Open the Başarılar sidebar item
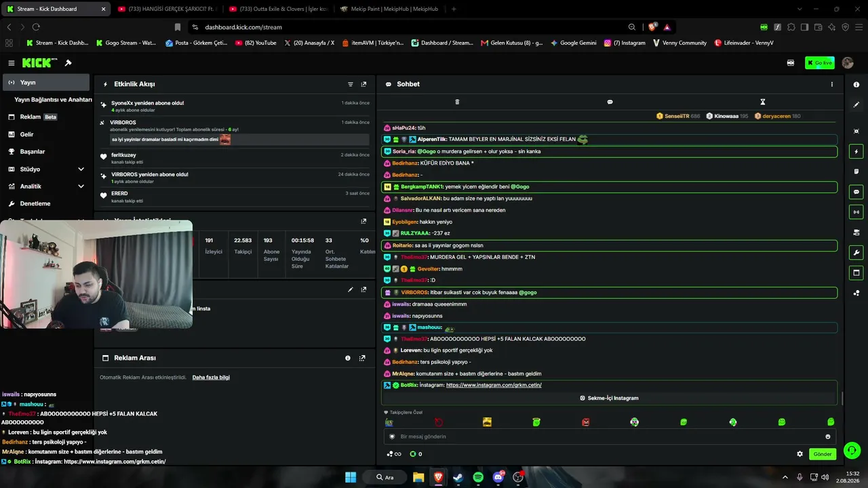The image size is (868, 488). click(47, 152)
